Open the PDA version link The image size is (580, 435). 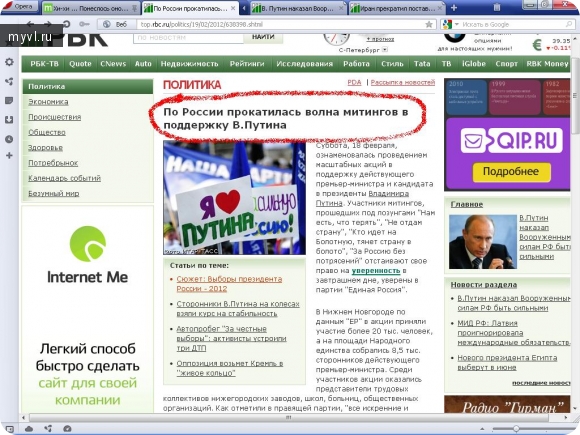coord(354,82)
